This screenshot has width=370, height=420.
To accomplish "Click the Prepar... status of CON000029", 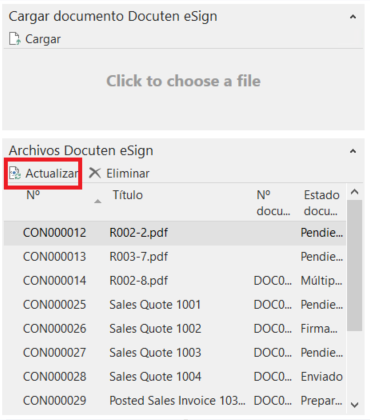I will point(321,401).
